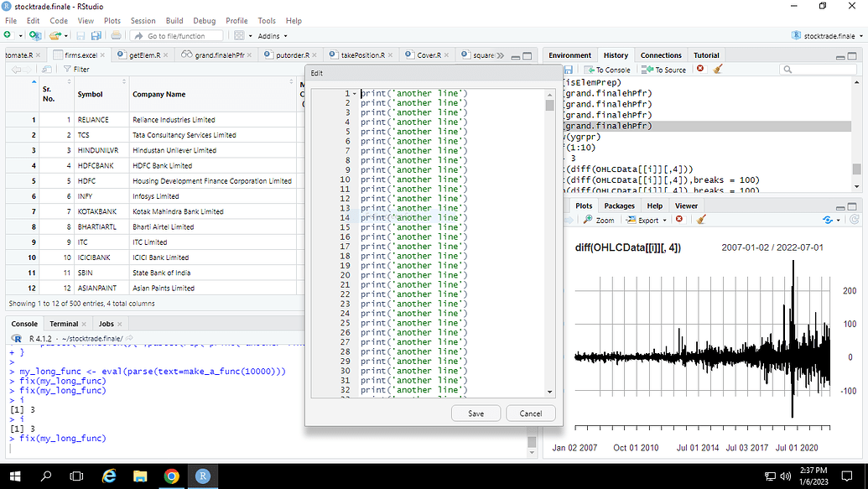The image size is (868, 489).
Task: Expand the new file dropdown arrow
Action: pos(19,36)
